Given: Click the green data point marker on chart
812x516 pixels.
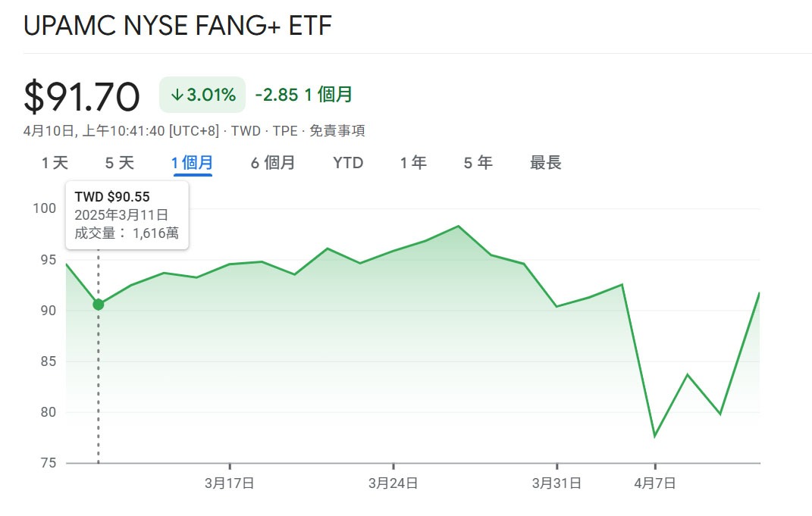Looking at the screenshot, I should [x=98, y=305].
